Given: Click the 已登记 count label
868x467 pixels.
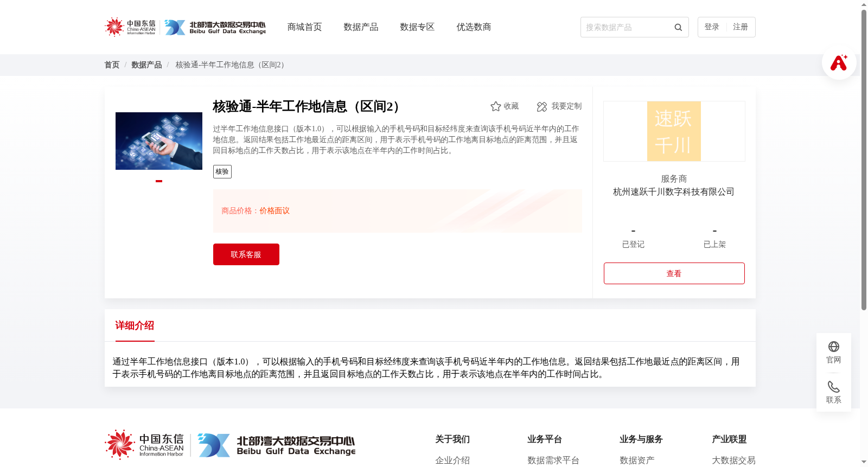Looking at the screenshot, I should (x=633, y=245).
